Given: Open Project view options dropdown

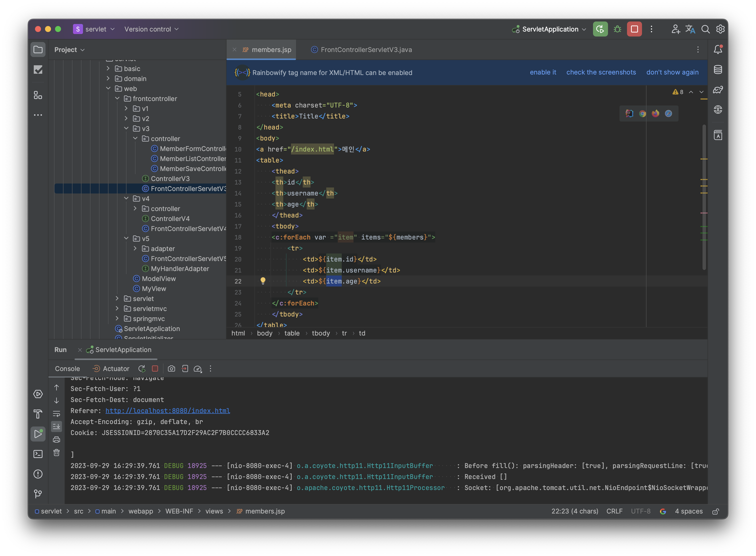Looking at the screenshot, I should pyautogui.click(x=69, y=50).
